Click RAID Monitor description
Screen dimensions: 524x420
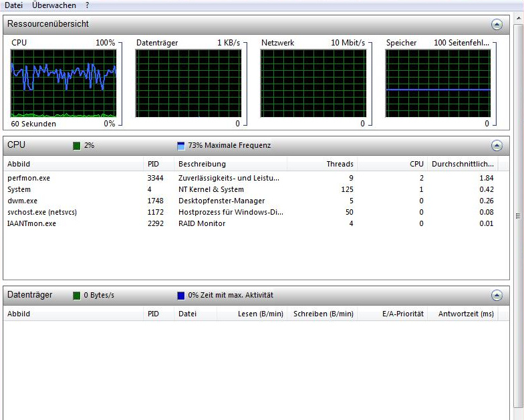tap(202, 223)
